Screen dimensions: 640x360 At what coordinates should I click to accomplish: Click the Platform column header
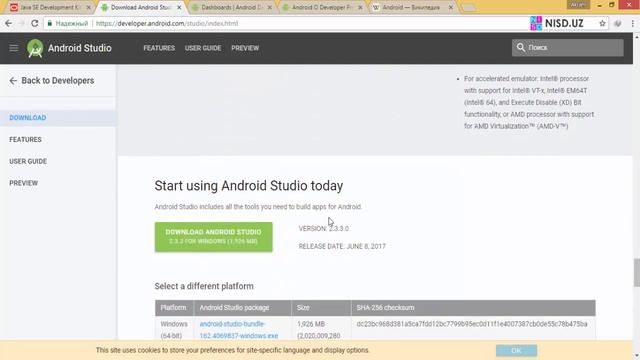click(x=173, y=308)
